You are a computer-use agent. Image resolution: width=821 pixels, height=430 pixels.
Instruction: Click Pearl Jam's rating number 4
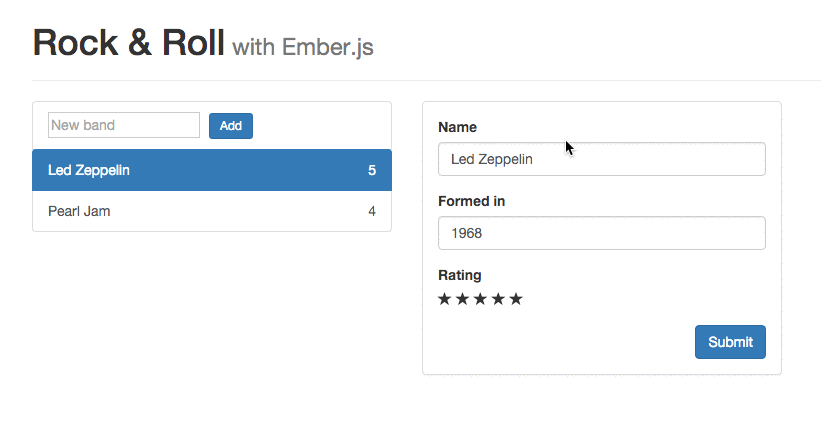[372, 211]
